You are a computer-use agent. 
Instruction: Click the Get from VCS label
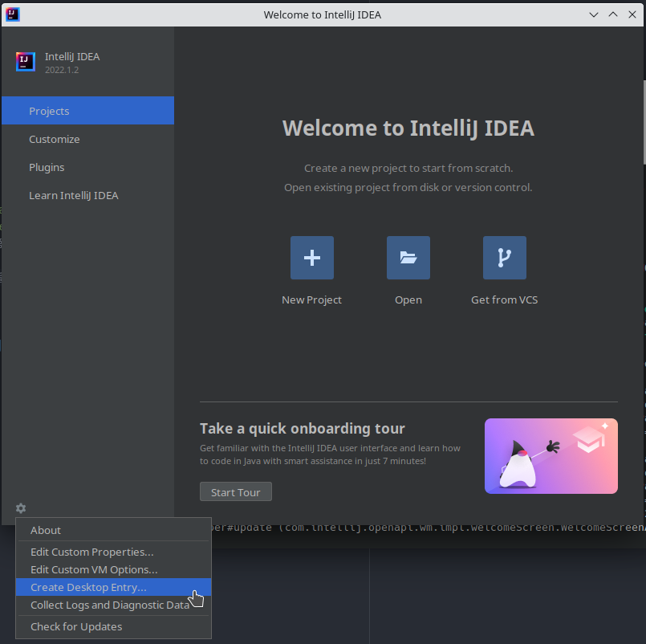point(504,300)
